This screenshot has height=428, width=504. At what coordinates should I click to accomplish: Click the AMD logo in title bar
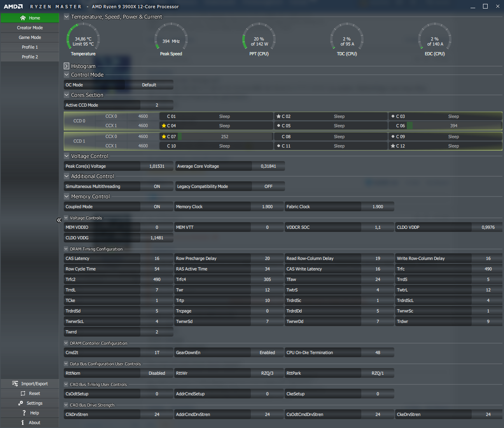point(13,7)
